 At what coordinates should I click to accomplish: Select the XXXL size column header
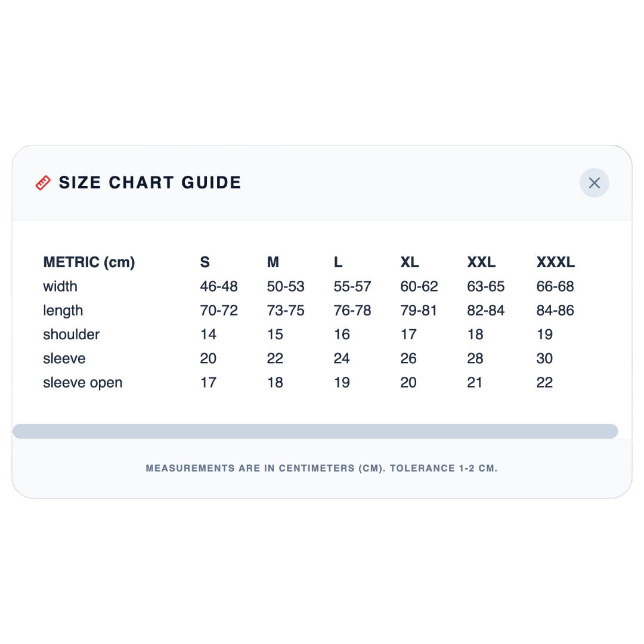click(x=556, y=262)
